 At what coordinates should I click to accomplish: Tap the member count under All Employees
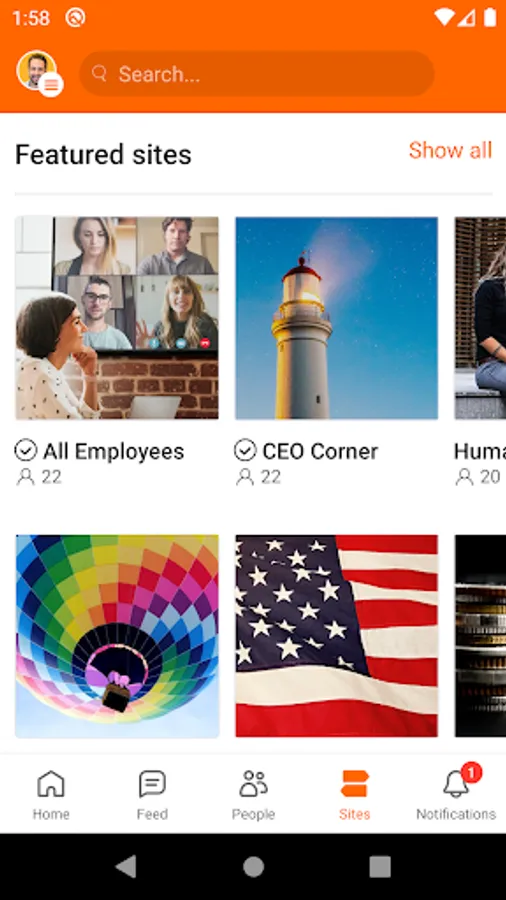coord(39,477)
